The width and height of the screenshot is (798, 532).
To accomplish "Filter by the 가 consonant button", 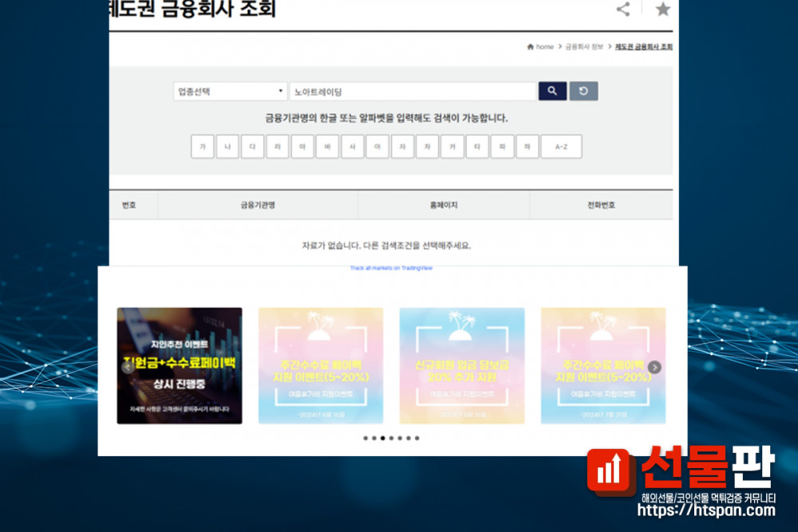I will pyautogui.click(x=203, y=147).
